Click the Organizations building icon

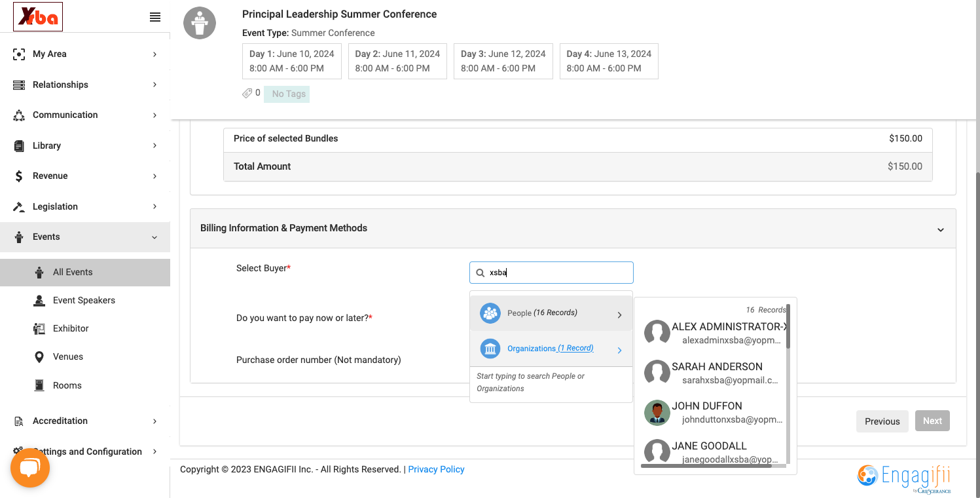pyautogui.click(x=490, y=349)
